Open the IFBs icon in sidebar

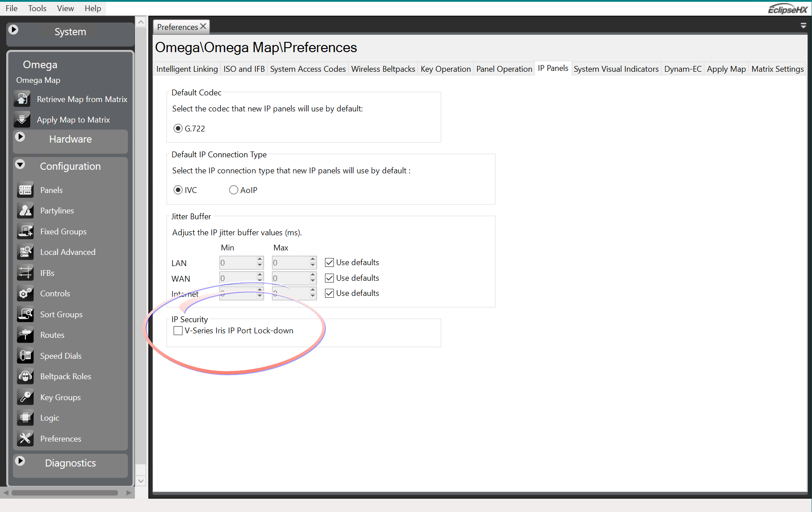click(x=25, y=273)
